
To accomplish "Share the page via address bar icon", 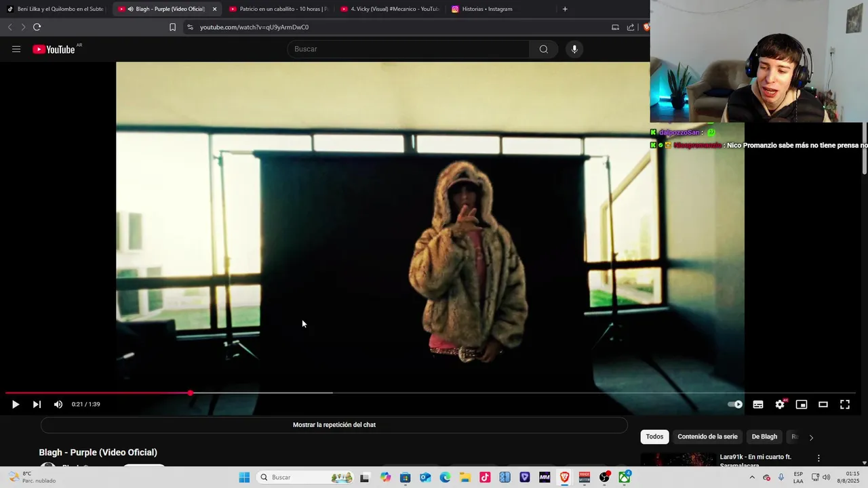I will (x=631, y=27).
